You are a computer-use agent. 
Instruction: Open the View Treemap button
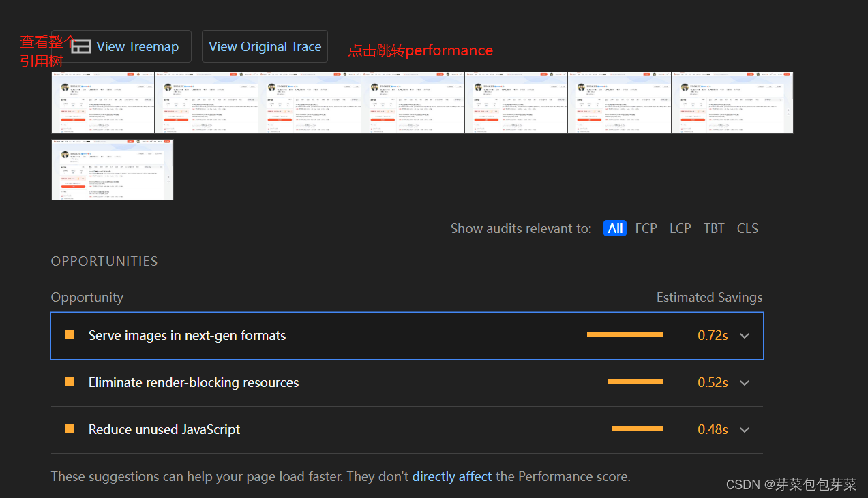point(121,46)
